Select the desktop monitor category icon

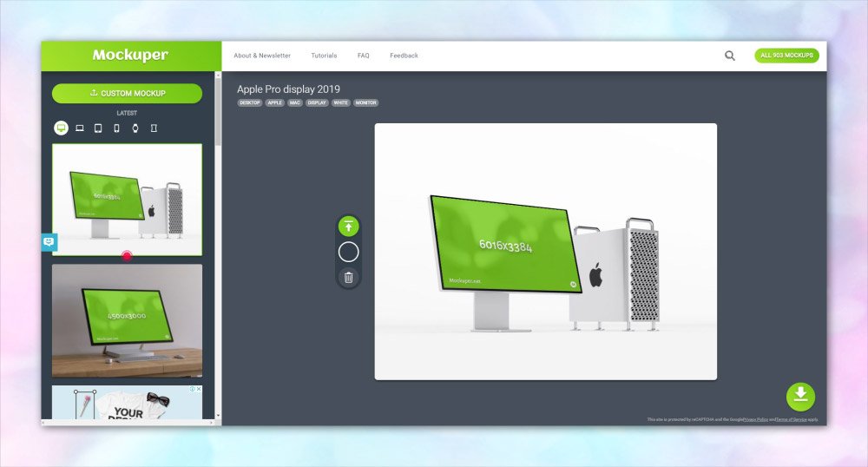click(61, 128)
